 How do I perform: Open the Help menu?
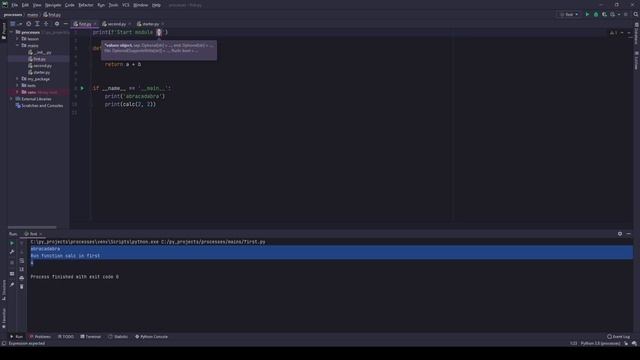tap(156, 5)
